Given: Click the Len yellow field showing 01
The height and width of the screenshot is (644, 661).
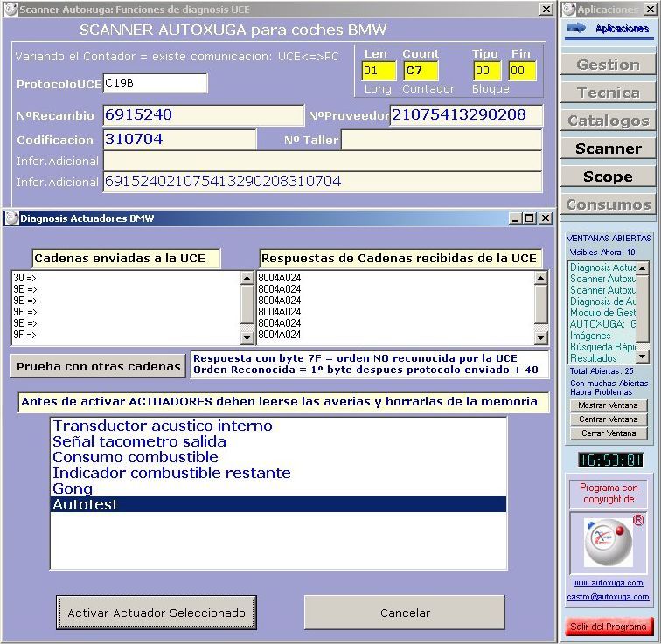Looking at the screenshot, I should point(379,70).
